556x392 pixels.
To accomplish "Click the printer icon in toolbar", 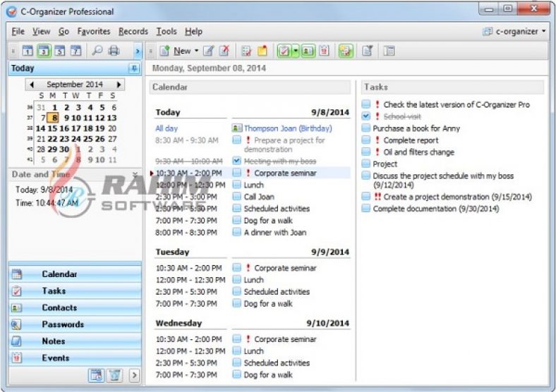I will tap(114, 51).
